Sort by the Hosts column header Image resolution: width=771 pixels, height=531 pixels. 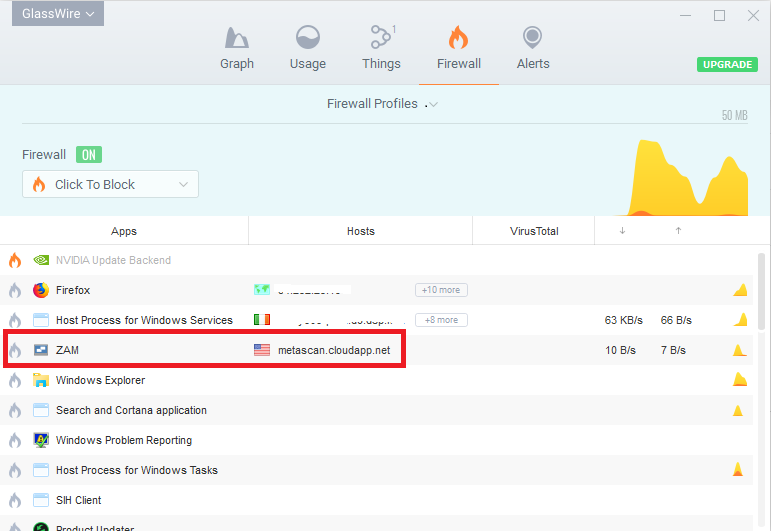pos(360,231)
